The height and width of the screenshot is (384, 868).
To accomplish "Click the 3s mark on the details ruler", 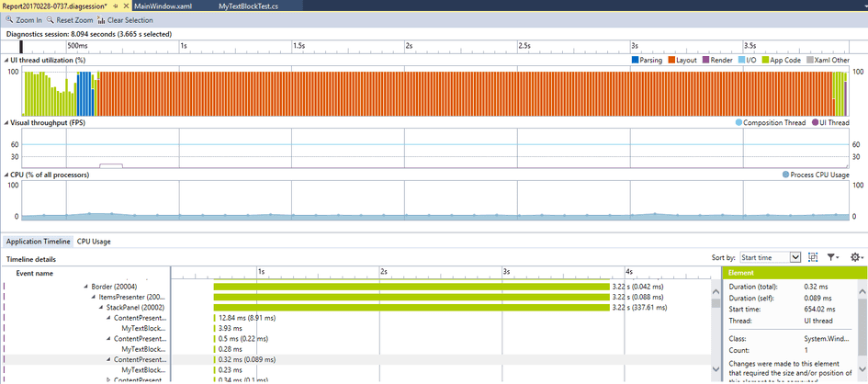I will (x=506, y=272).
